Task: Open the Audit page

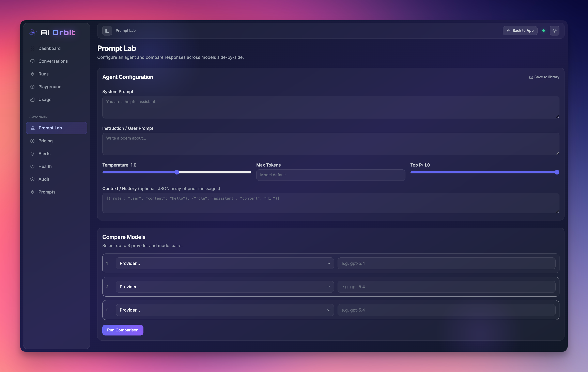Action: [56, 179]
